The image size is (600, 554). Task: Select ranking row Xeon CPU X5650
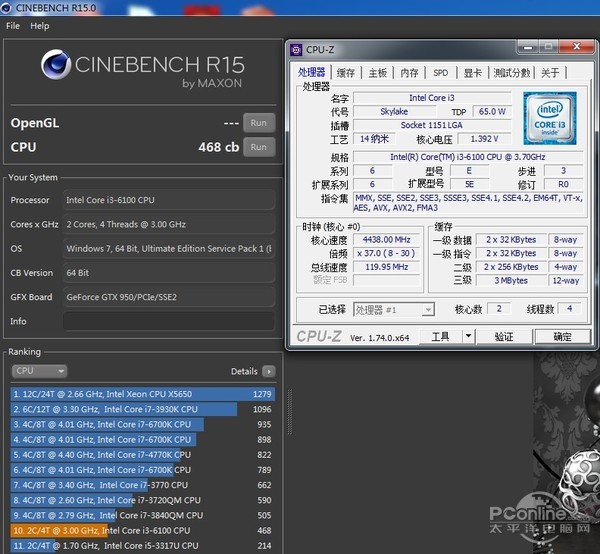[x=142, y=394]
